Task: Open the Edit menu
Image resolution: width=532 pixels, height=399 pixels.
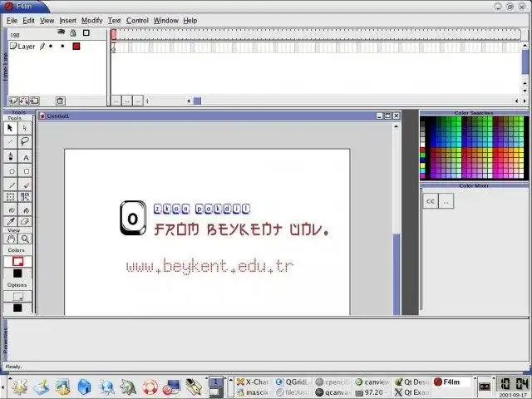Action: (x=28, y=21)
